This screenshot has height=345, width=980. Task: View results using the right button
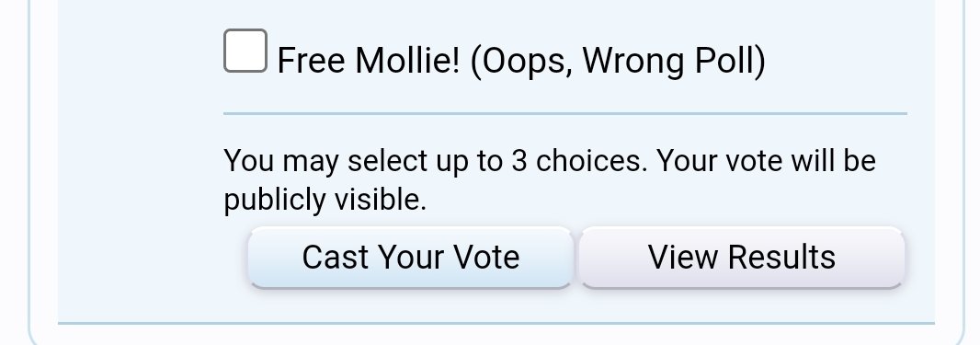point(742,258)
